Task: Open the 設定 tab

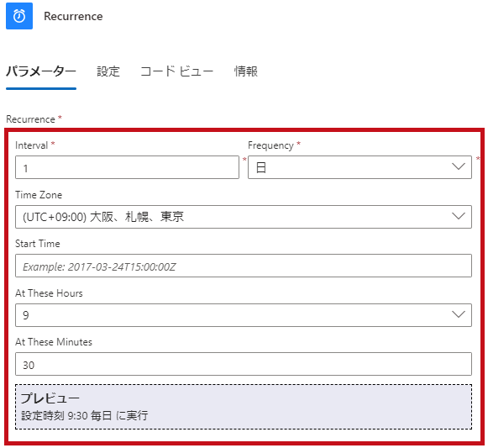Action: (108, 71)
